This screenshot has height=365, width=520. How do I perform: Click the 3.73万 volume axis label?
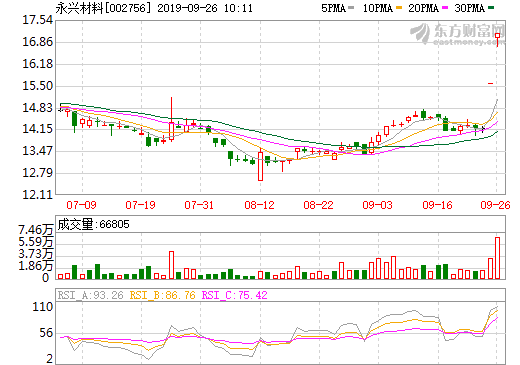36,254
